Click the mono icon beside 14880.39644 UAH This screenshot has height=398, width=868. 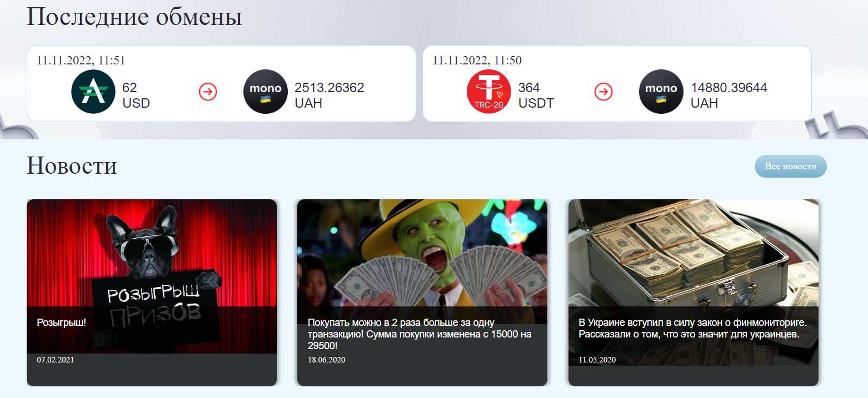[661, 92]
